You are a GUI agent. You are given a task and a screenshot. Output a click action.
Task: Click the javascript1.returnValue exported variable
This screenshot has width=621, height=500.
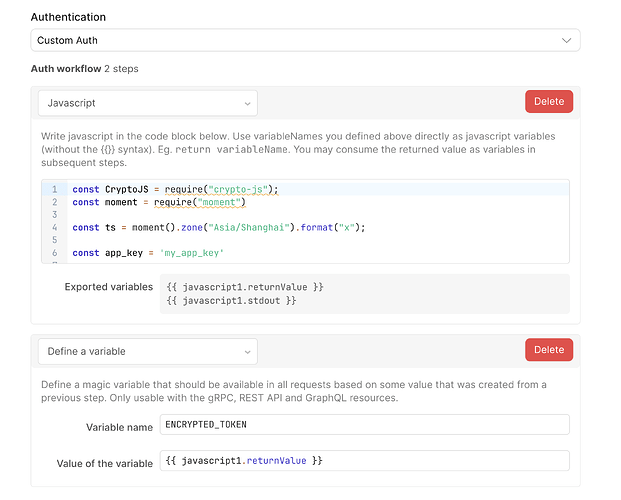pos(244,287)
